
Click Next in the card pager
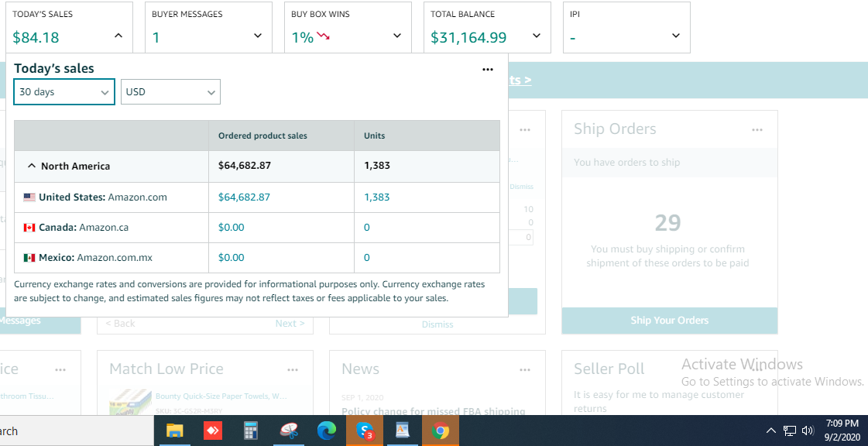[x=290, y=323]
